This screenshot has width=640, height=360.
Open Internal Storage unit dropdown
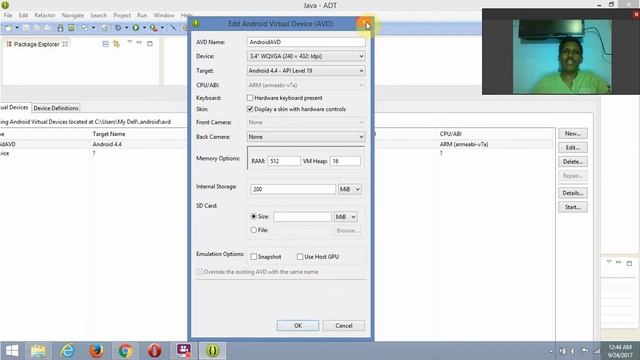click(349, 189)
